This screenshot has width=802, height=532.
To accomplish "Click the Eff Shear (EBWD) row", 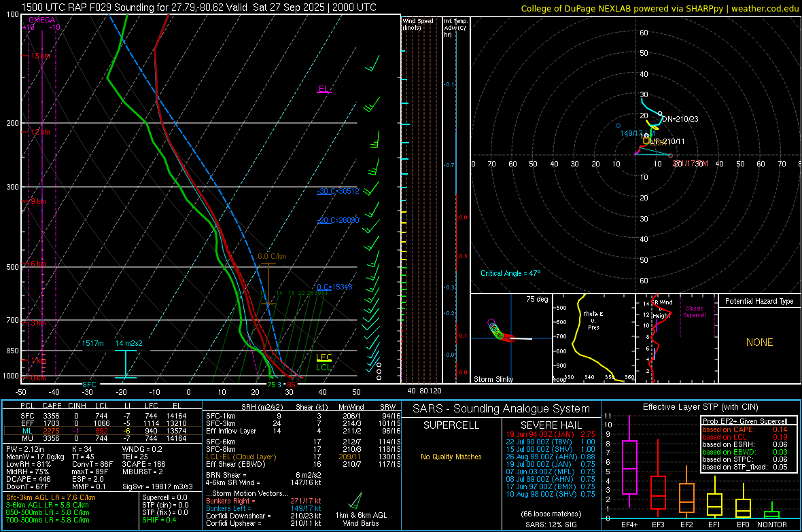I will click(x=303, y=465).
